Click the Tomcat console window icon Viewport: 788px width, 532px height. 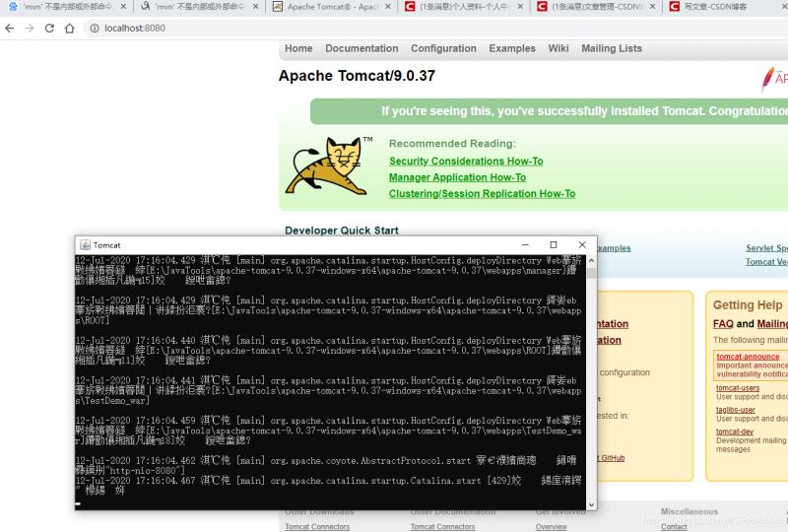point(85,245)
